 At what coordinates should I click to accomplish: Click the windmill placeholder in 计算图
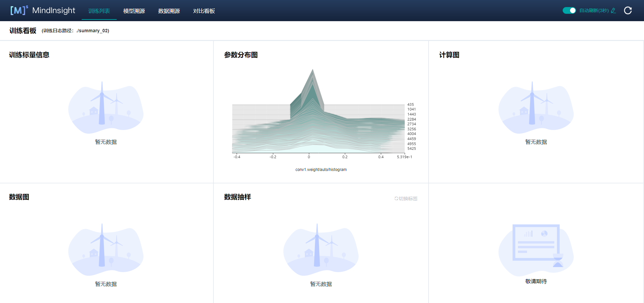tap(536, 107)
